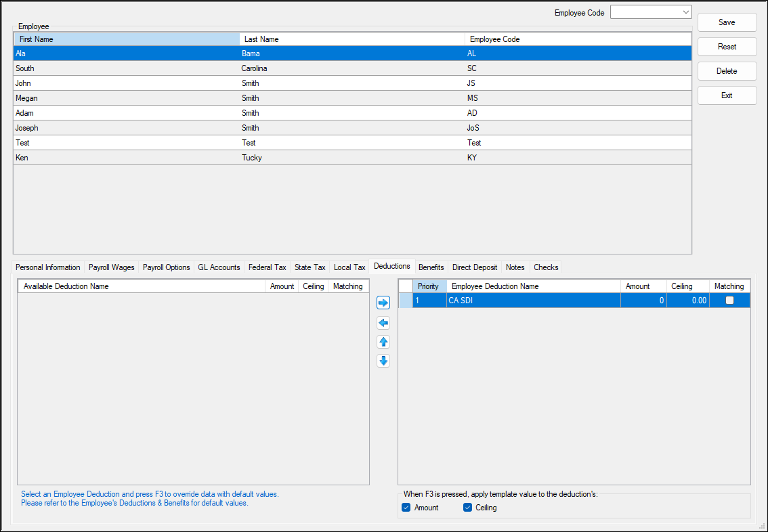
Task: Switch to the Benefits tab
Action: (431, 267)
